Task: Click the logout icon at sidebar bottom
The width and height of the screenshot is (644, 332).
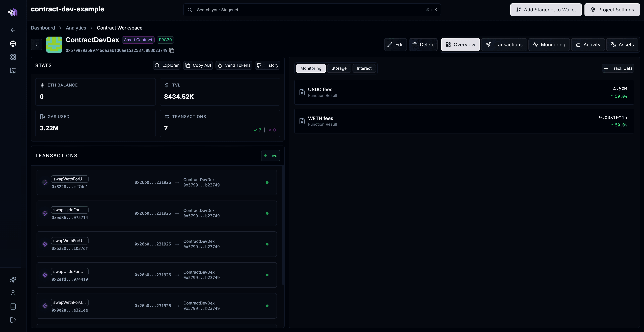Action: click(13, 320)
